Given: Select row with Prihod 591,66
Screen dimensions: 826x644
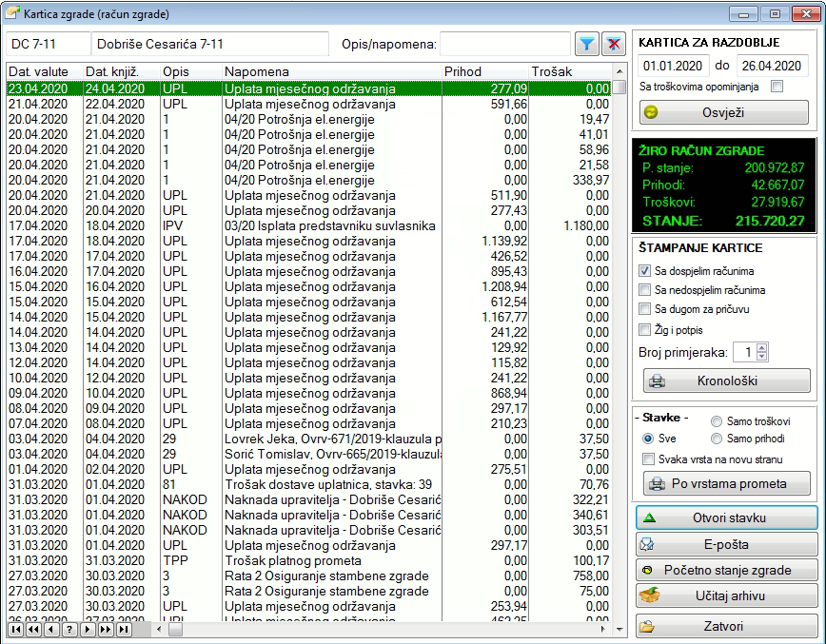Looking at the screenshot, I should [308, 104].
